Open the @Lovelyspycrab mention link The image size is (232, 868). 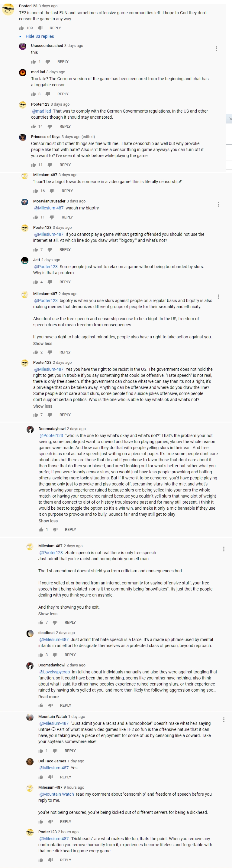pyautogui.click(x=54, y=672)
